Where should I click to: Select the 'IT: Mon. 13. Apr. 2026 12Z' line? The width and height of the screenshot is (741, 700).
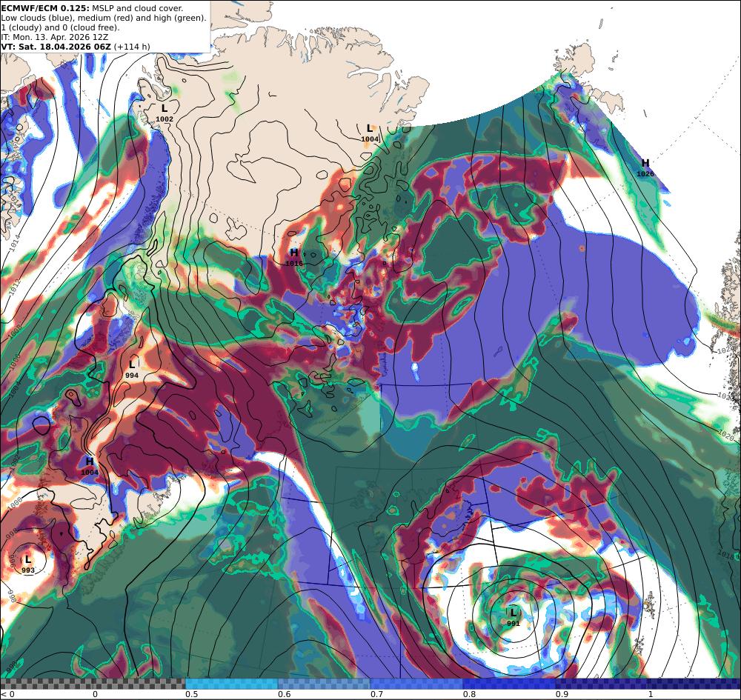[x=54, y=37]
